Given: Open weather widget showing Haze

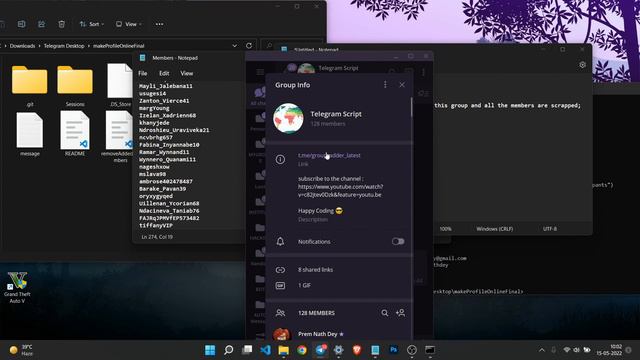Looking at the screenshot, I should coord(21,350).
